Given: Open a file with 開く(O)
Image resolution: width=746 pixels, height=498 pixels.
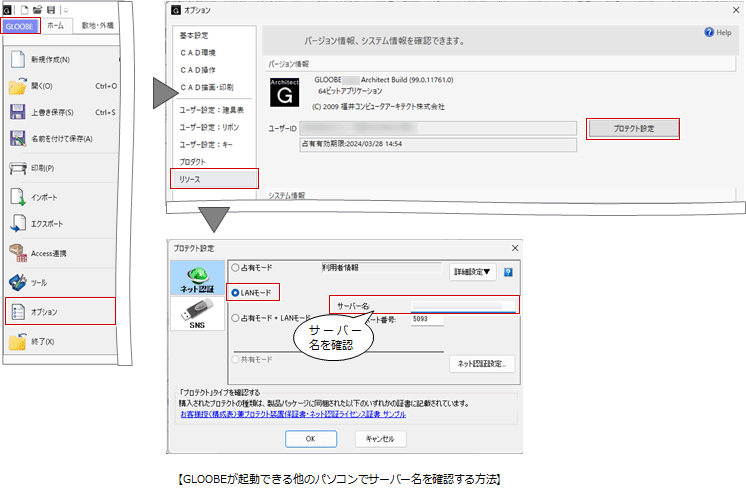Looking at the screenshot, I should [16, 86].
